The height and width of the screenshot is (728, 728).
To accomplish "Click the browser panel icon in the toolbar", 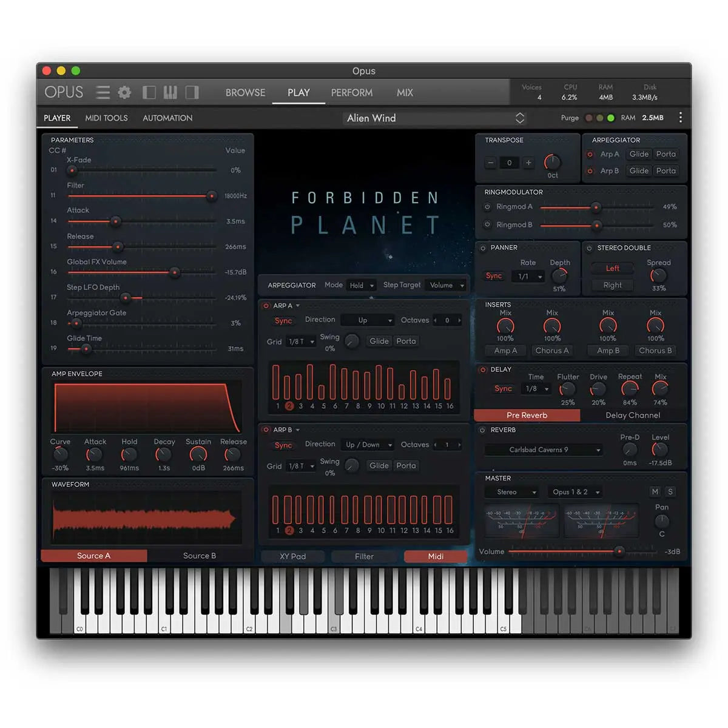I will [149, 92].
